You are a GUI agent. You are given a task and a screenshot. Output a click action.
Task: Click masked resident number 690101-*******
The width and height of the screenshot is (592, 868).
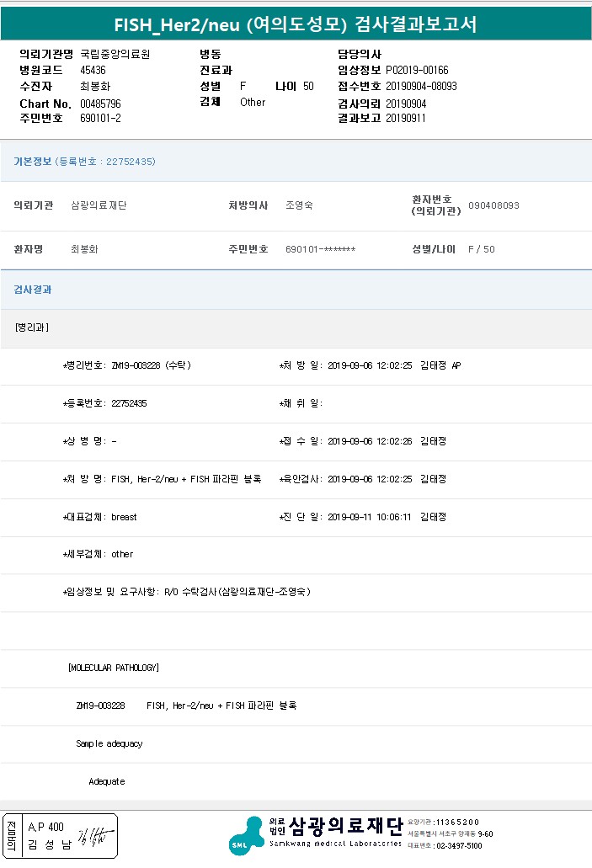[321, 249]
